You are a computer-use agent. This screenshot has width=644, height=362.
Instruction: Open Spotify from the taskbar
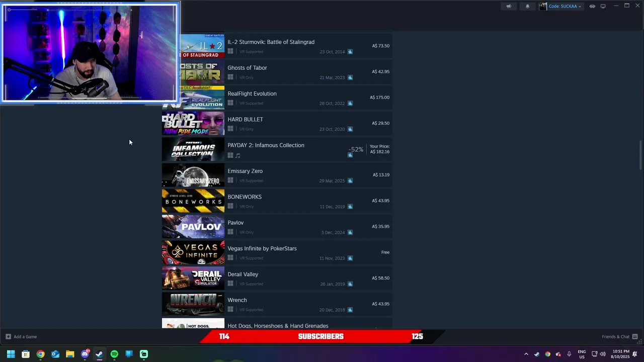click(x=114, y=354)
